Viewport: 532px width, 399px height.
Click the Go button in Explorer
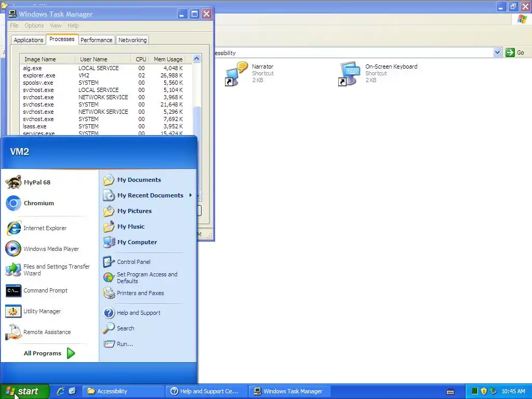coord(515,52)
